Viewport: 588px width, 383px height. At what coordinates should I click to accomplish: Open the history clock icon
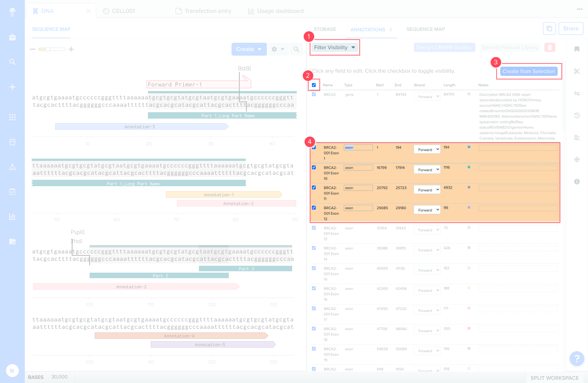point(577,115)
